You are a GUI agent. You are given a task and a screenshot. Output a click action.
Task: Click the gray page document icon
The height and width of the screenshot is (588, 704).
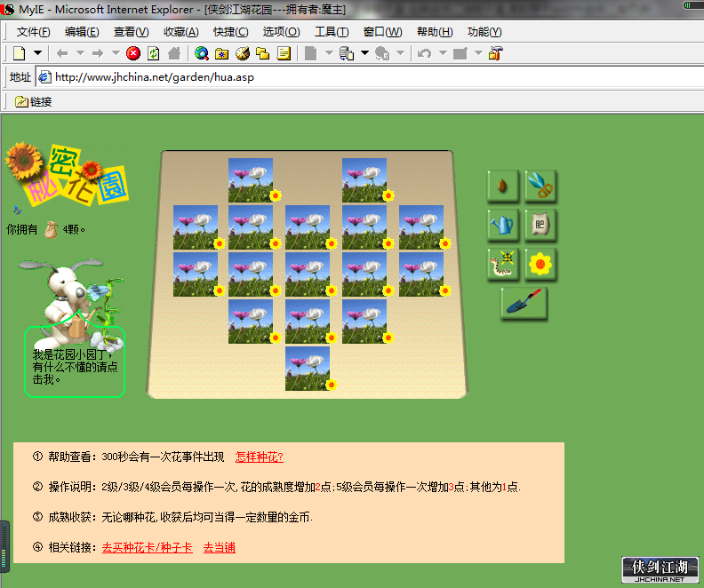(x=311, y=54)
